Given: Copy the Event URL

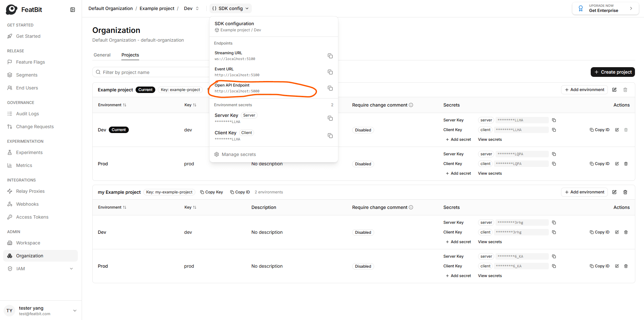Looking at the screenshot, I should tap(330, 72).
